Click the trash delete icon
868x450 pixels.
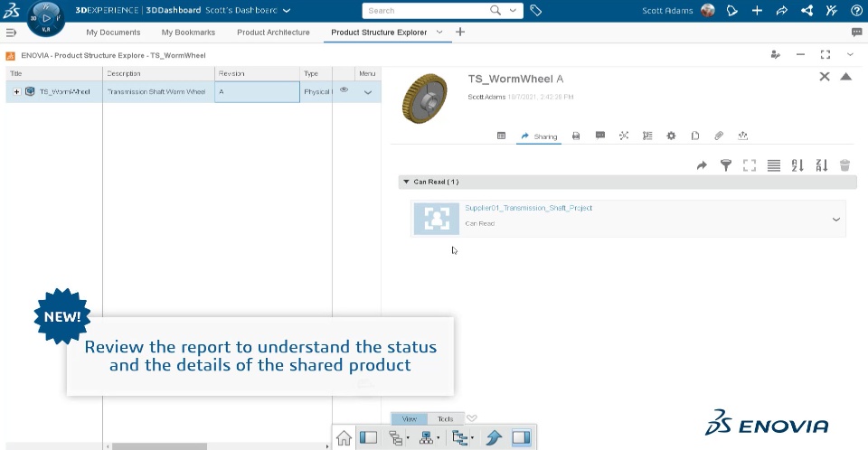[844, 165]
